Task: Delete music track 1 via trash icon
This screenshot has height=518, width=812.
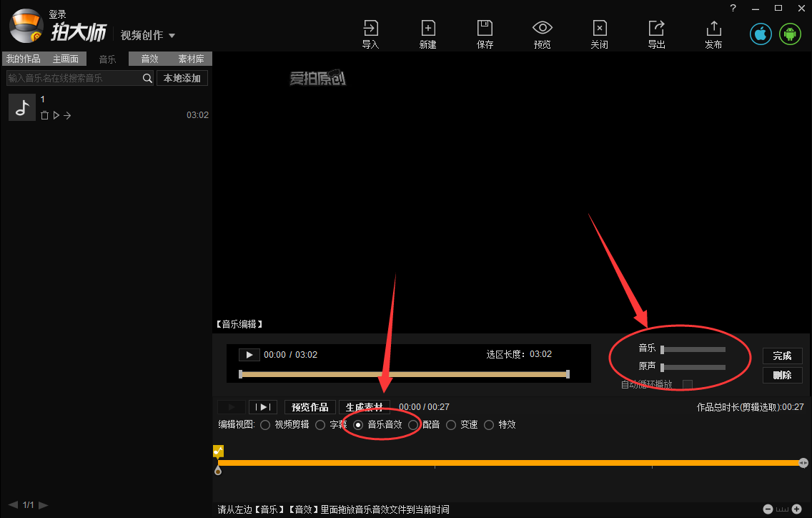Action: click(44, 114)
